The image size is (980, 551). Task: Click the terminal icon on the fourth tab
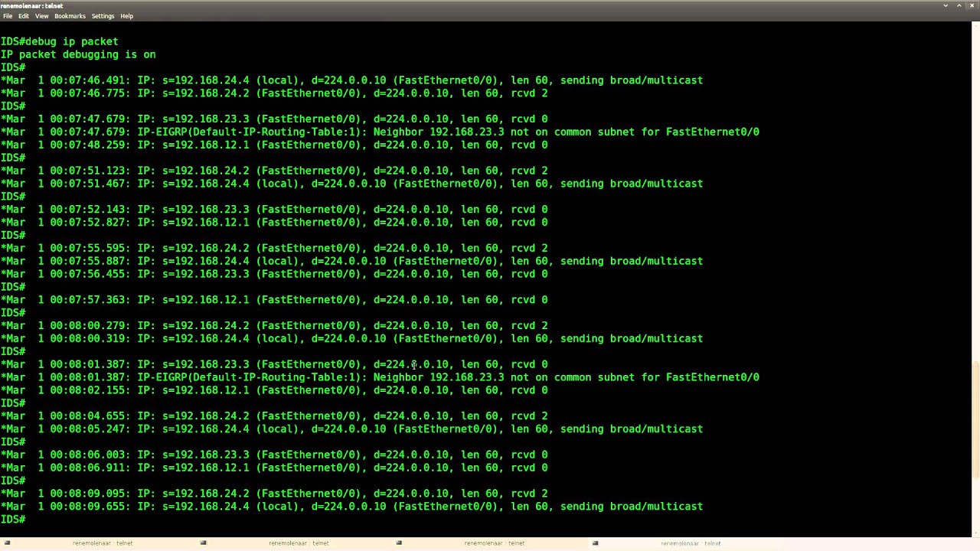[x=595, y=543]
